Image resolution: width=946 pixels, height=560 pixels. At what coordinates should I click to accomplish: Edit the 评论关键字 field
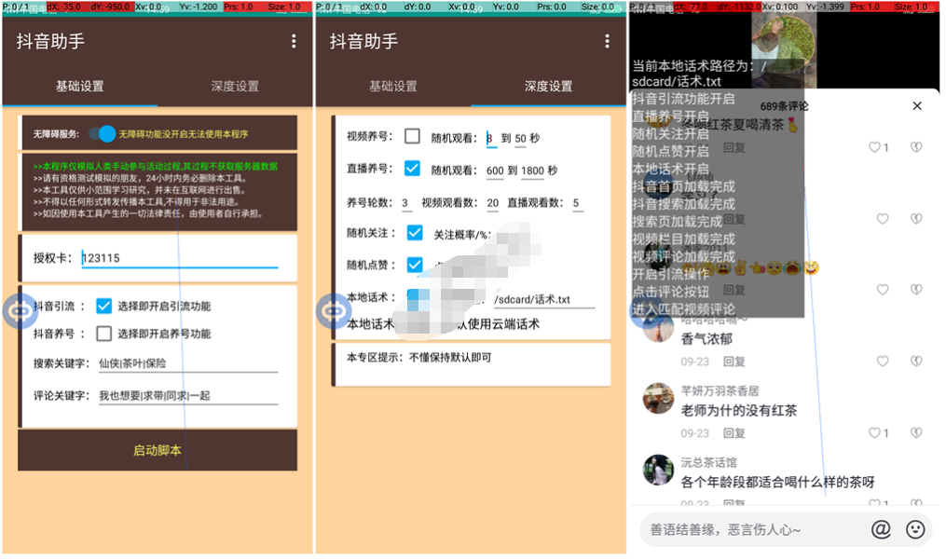click(x=188, y=396)
